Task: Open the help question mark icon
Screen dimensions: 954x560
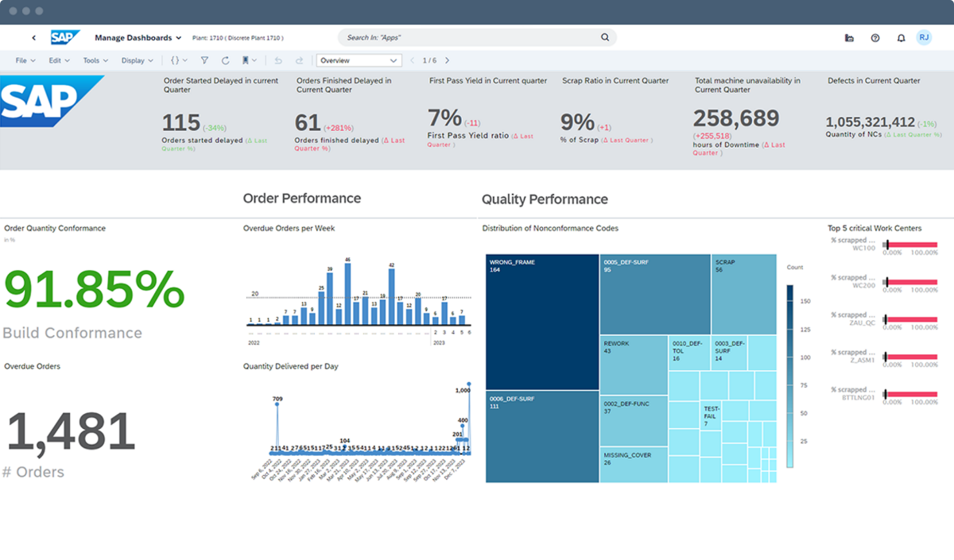Action: click(875, 37)
